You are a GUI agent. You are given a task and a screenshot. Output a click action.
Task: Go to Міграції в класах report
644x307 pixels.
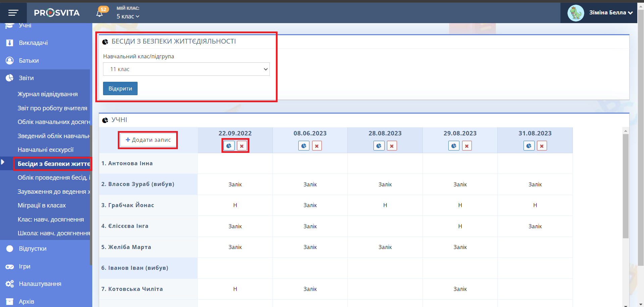pyautogui.click(x=42, y=205)
